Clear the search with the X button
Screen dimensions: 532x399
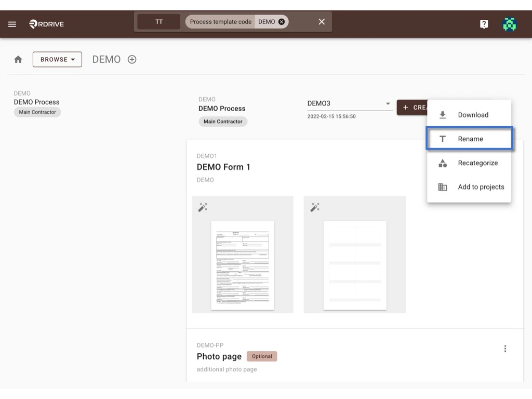(321, 21)
